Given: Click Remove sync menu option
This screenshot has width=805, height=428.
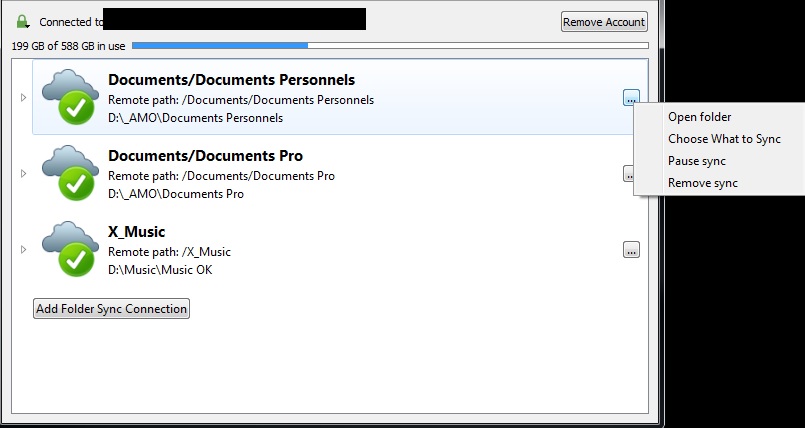Looking at the screenshot, I should pos(702,183).
